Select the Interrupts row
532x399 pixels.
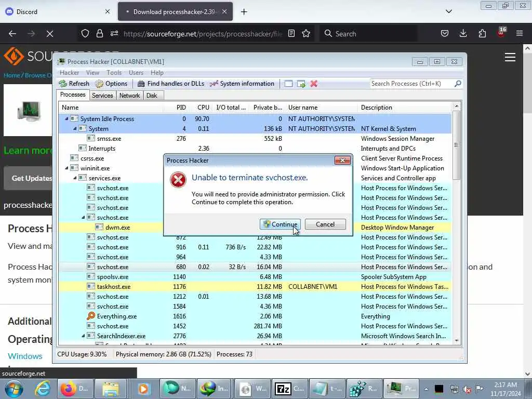point(255,148)
